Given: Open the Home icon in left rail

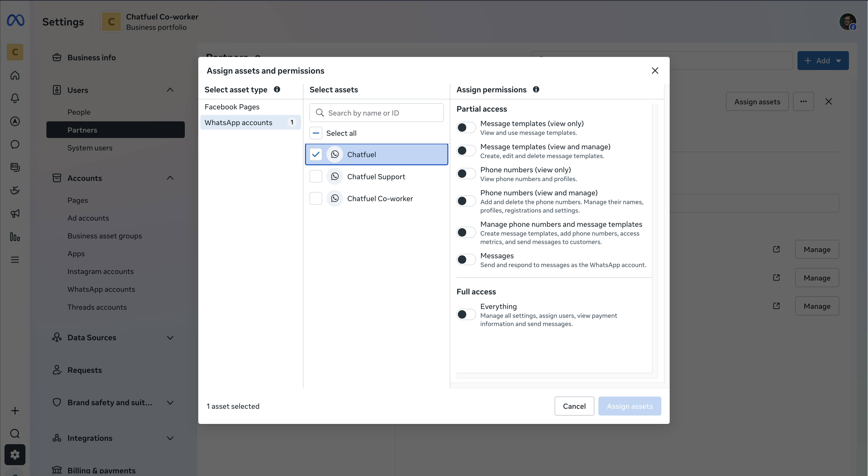Looking at the screenshot, I should [15, 75].
